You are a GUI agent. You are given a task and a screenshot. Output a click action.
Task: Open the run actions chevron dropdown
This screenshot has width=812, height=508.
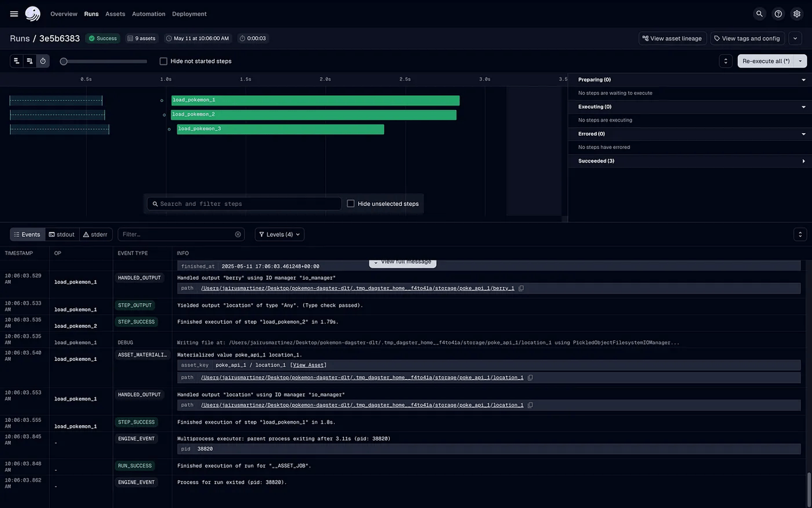coord(795,38)
